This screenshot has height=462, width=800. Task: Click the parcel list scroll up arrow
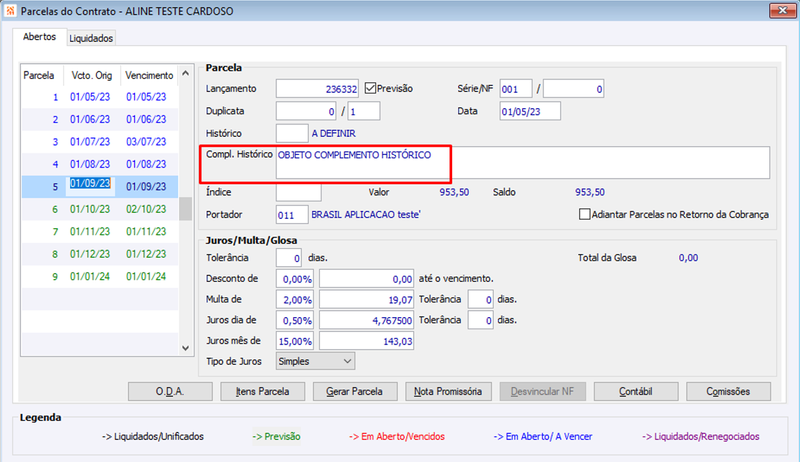point(185,74)
